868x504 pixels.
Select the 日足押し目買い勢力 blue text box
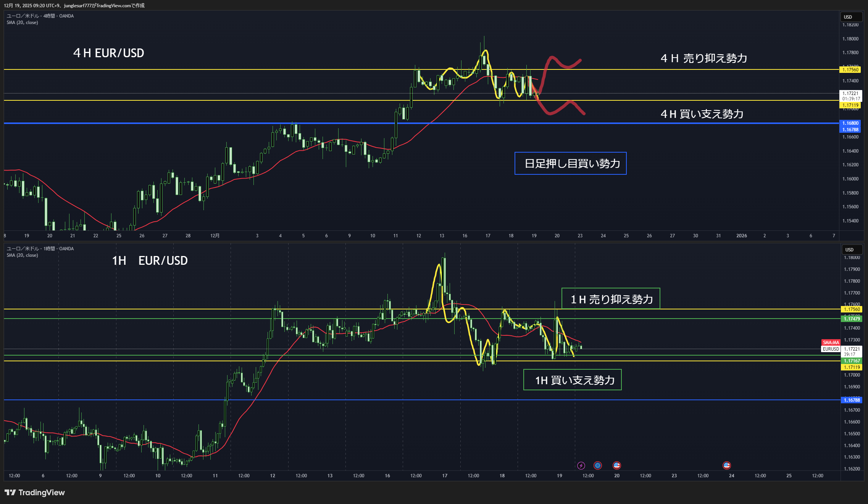coord(571,164)
